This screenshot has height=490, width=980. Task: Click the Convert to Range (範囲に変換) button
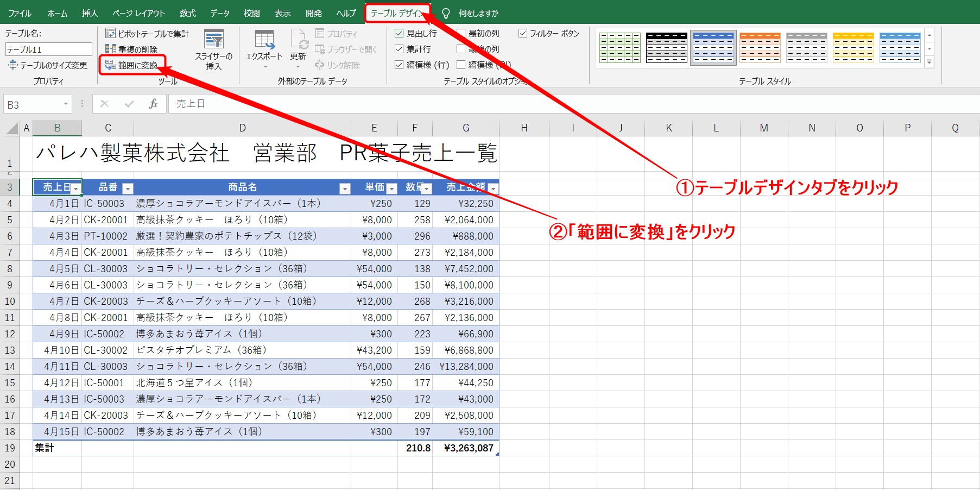pos(132,65)
